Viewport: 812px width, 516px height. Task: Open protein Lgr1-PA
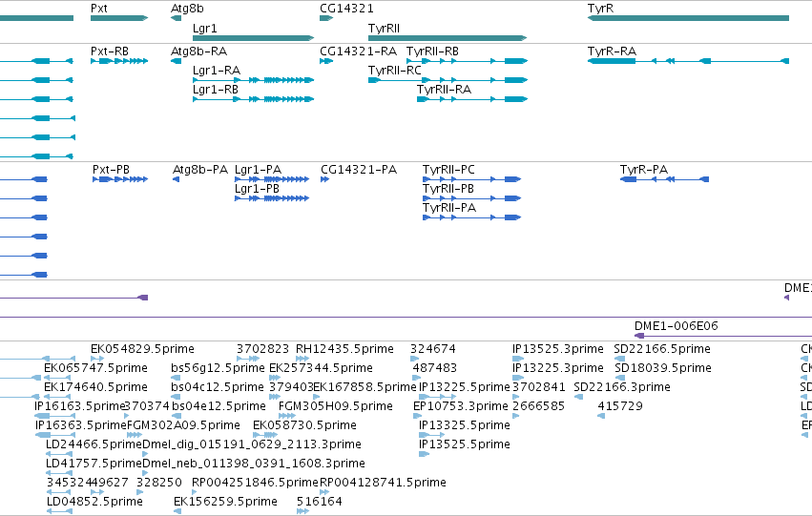pyautogui.click(x=258, y=170)
